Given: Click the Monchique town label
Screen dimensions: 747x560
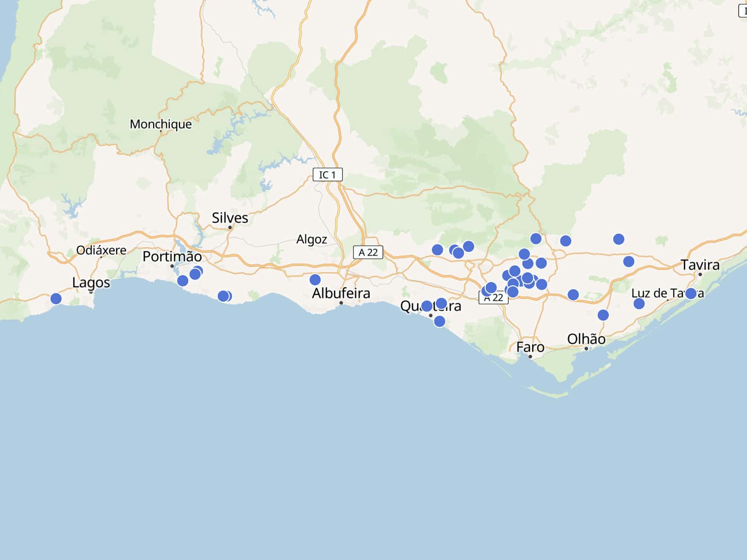Looking at the screenshot, I should (160, 124).
